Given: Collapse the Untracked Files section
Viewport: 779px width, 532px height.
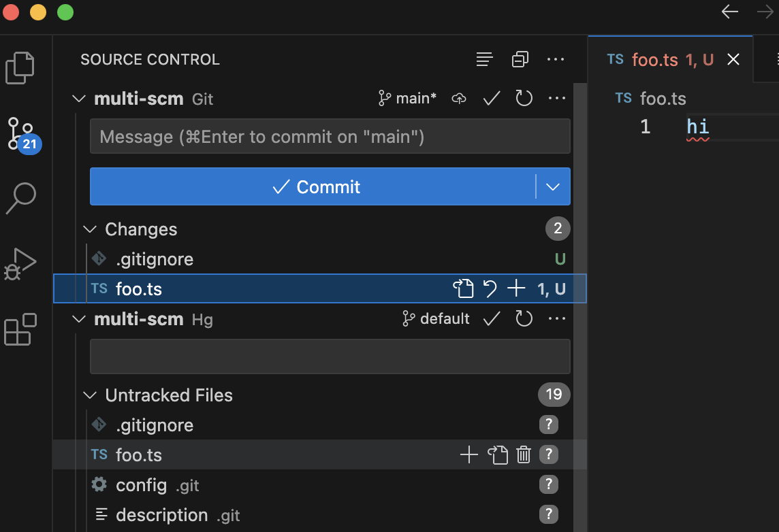Looking at the screenshot, I should pyautogui.click(x=89, y=395).
